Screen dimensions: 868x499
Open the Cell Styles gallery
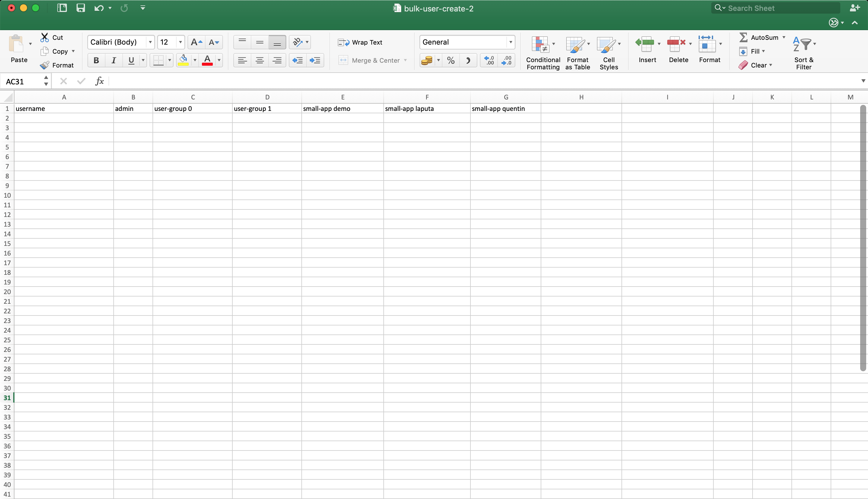tap(609, 52)
